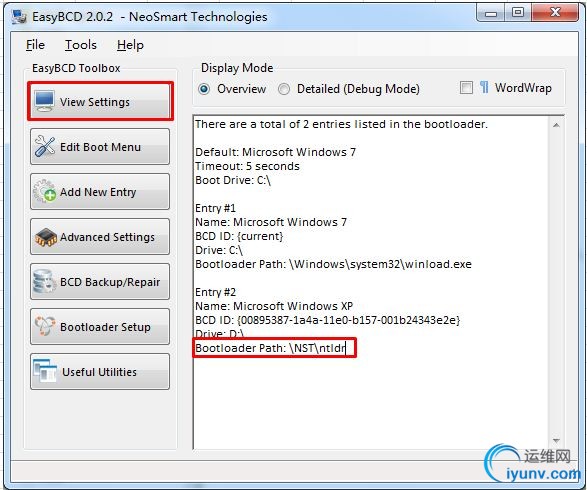The width and height of the screenshot is (587, 490).
Task: Open BCD Backup/Repair
Action: click(x=100, y=281)
